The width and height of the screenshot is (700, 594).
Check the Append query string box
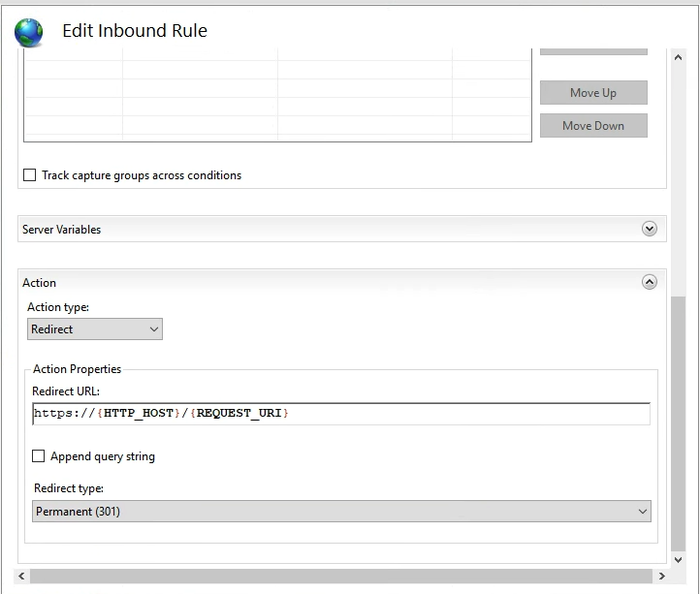coord(39,456)
